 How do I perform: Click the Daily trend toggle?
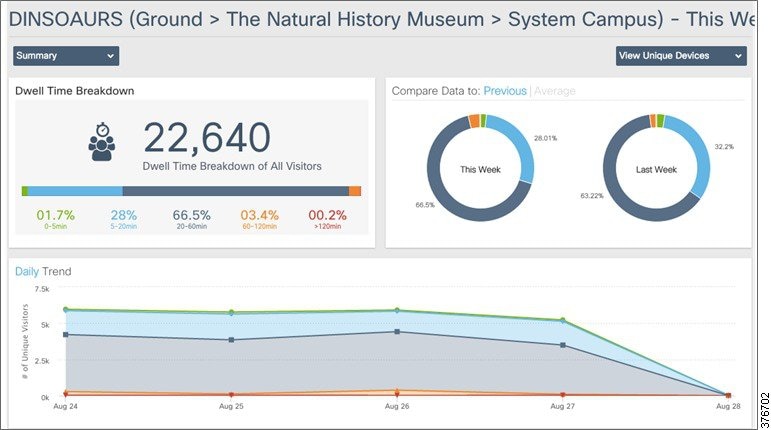pos(27,271)
